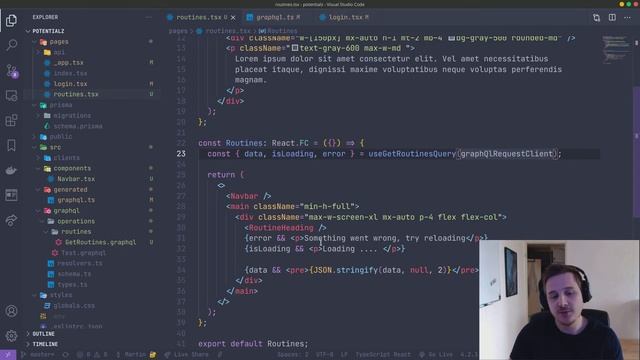Click the remote window indicator in status bar

(8, 355)
